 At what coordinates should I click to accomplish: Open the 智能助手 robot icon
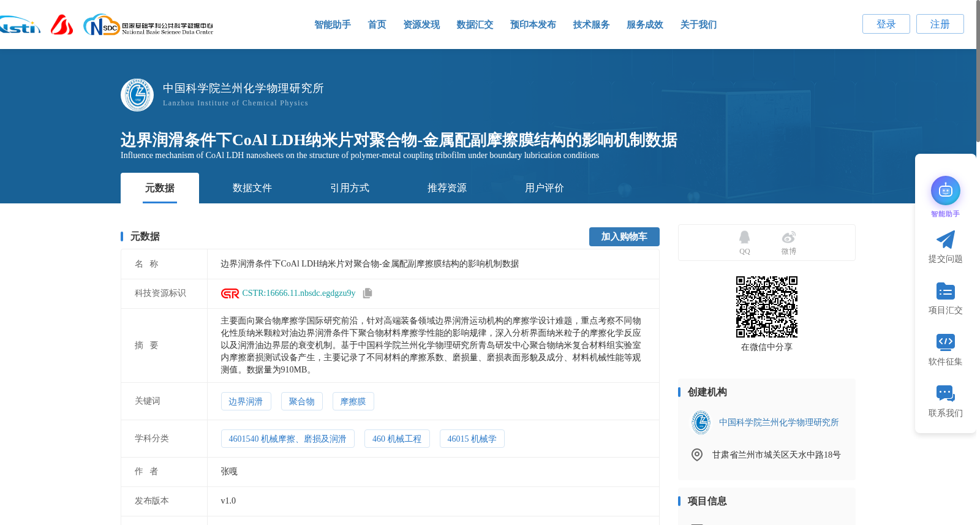[x=946, y=191]
